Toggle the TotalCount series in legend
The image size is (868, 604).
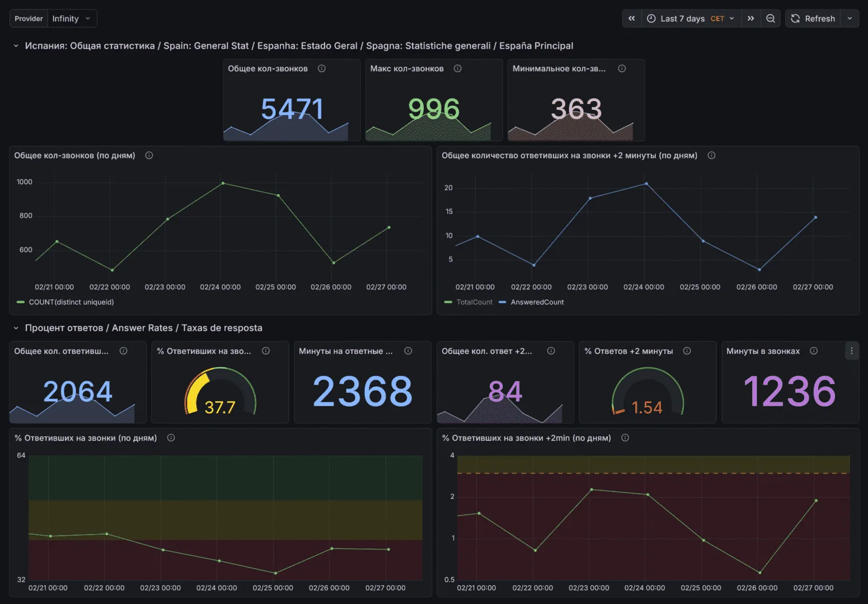click(x=468, y=302)
